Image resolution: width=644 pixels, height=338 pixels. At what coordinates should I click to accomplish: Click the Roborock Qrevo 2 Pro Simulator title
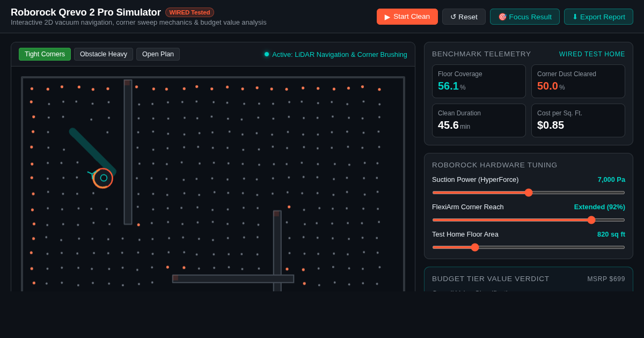(x=86, y=12)
